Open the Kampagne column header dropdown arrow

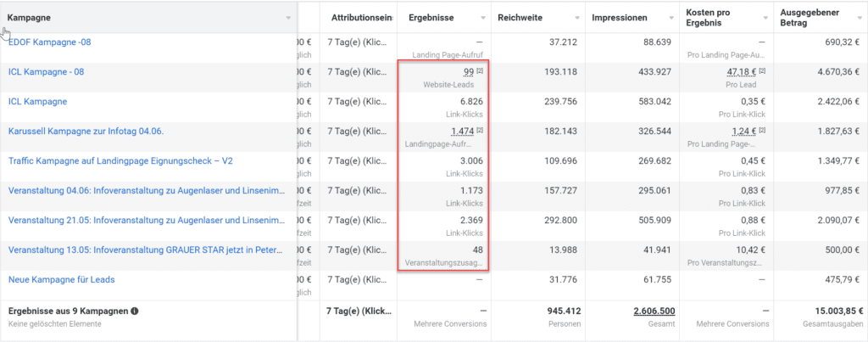pyautogui.click(x=289, y=18)
